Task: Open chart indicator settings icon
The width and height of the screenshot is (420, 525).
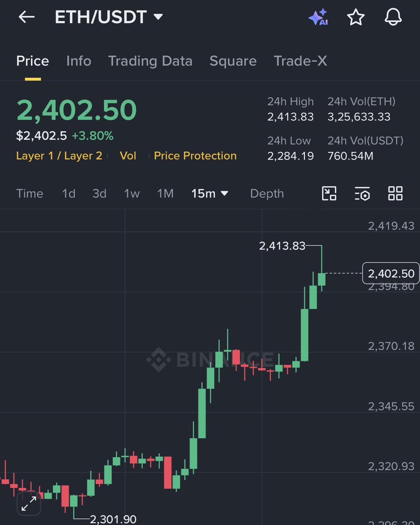Action: point(362,193)
